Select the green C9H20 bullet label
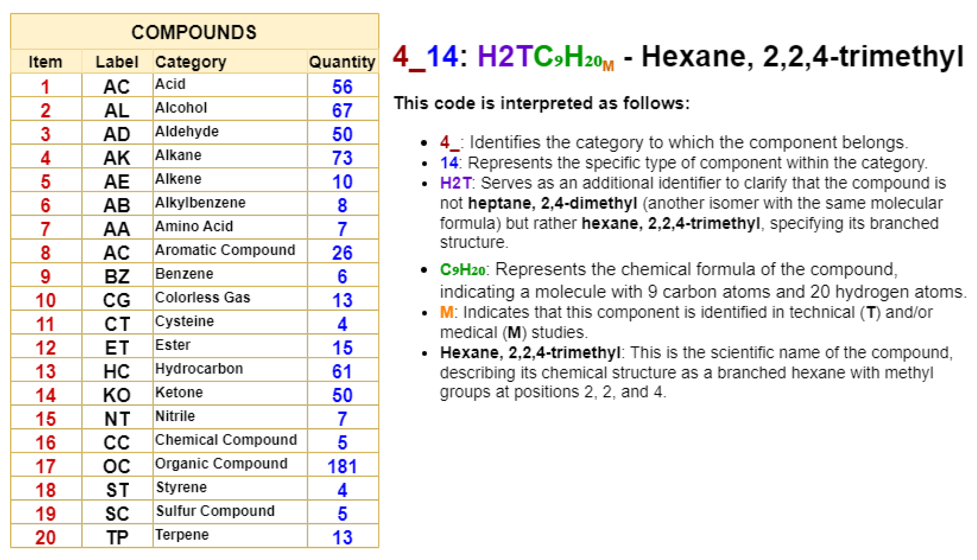The height and width of the screenshot is (560, 977). [x=462, y=270]
